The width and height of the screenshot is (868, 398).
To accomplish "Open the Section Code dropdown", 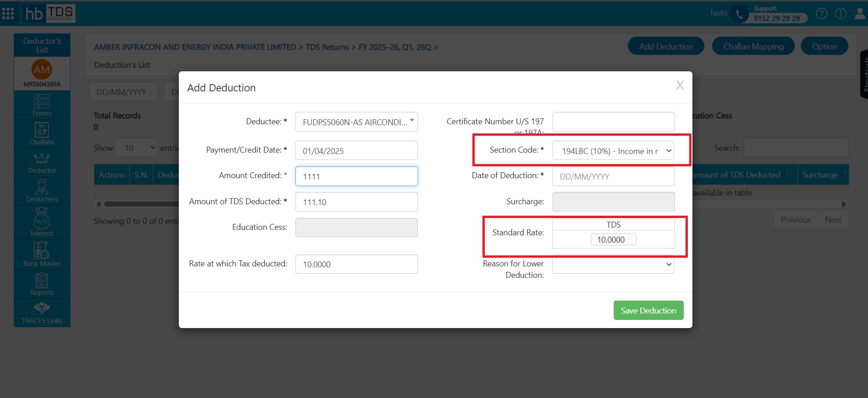I will click(x=613, y=151).
